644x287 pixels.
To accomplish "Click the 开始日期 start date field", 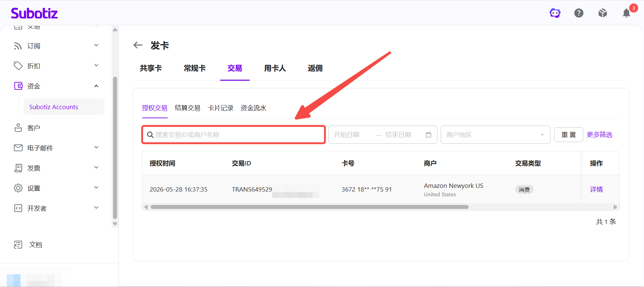I will coord(346,135).
